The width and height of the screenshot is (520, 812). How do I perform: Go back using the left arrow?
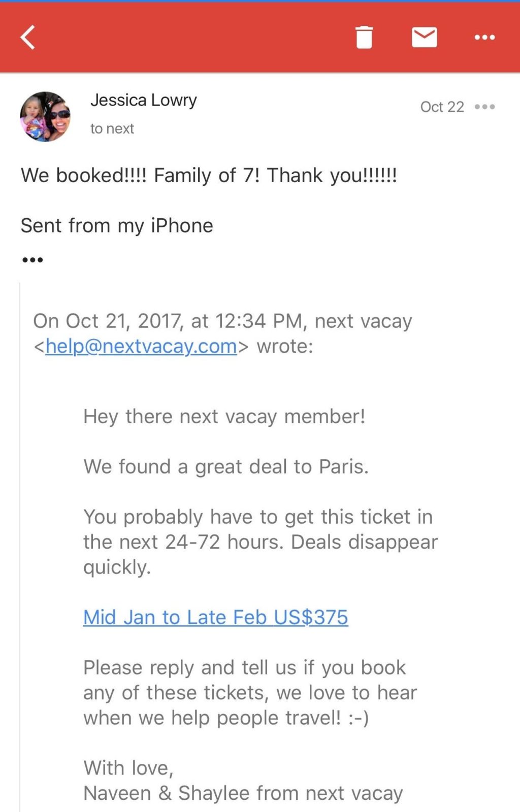click(28, 37)
